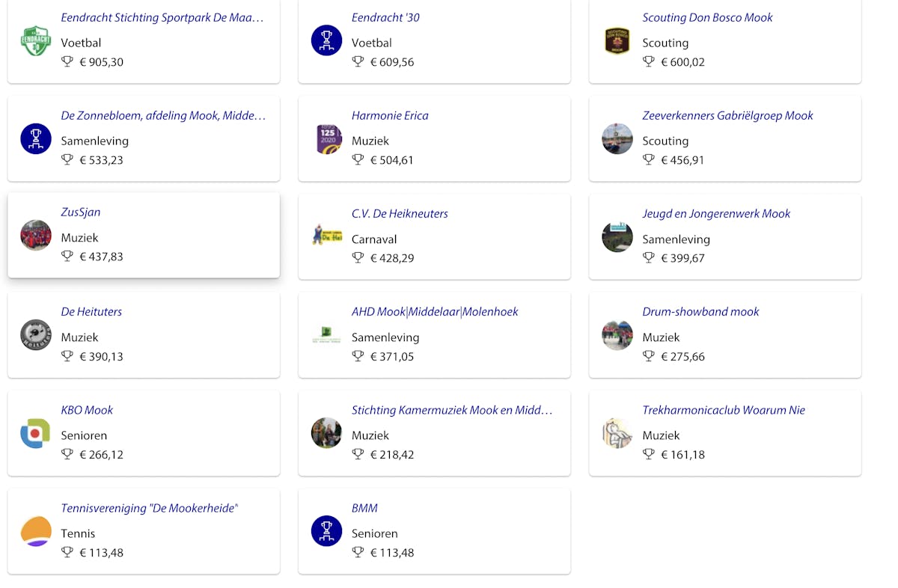Open Trekharmonicaclub Woarum Nie link
The image size is (898, 588).
tap(724, 410)
